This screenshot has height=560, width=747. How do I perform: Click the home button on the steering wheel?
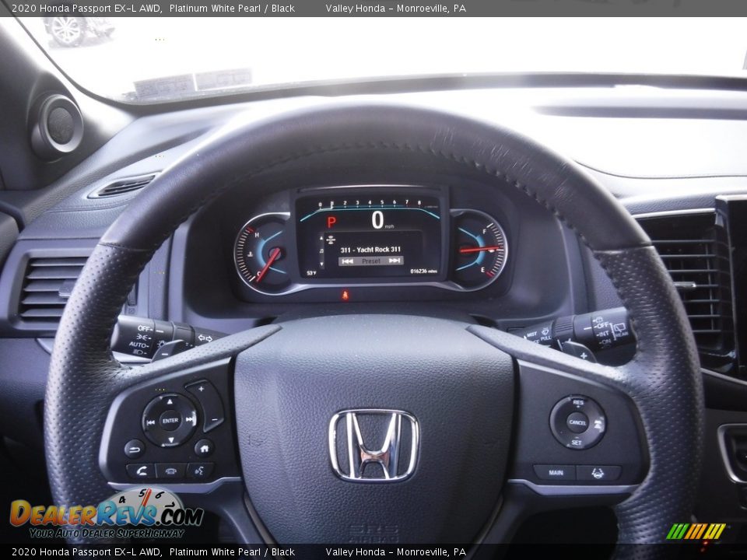point(204,448)
